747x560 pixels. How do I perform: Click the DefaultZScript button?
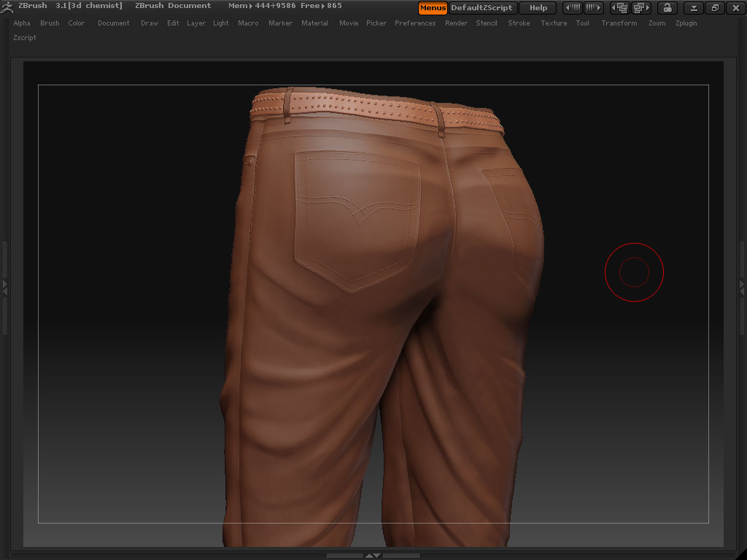pos(481,7)
